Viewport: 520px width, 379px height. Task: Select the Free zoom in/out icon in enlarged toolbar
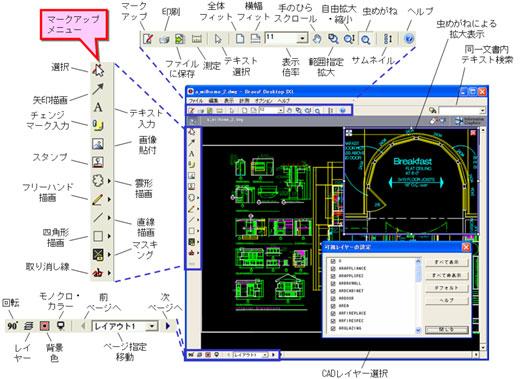(x=349, y=39)
